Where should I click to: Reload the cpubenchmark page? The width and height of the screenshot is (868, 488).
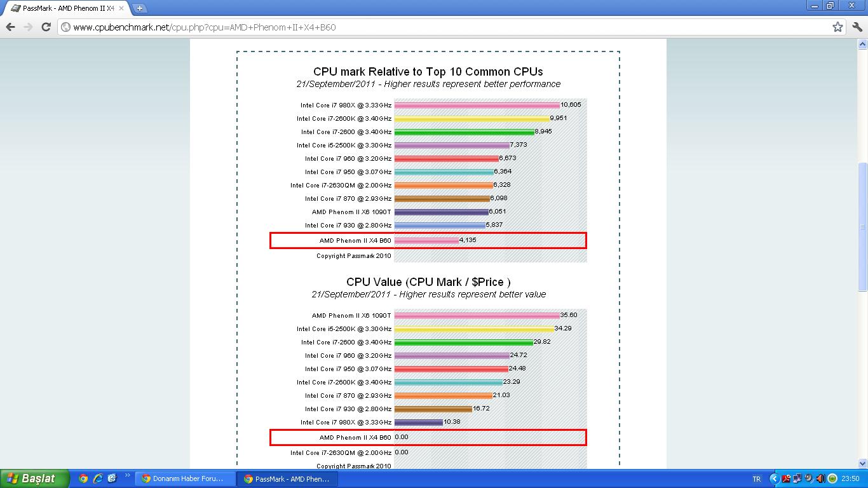pyautogui.click(x=46, y=27)
